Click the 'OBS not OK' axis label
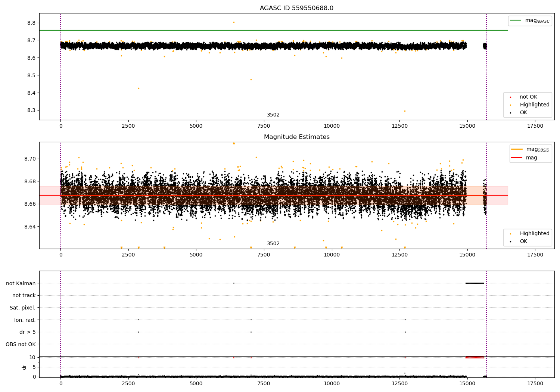This screenshot has height=392, width=560. 21,344
